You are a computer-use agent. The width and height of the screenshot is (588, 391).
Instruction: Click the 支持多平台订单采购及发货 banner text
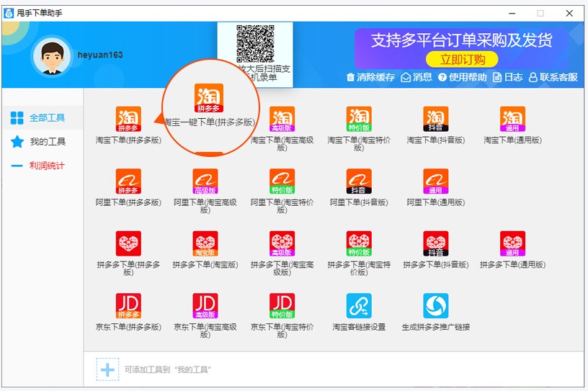[x=462, y=40]
